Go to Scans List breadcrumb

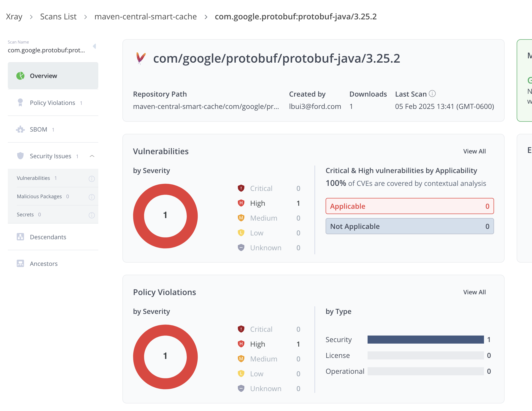click(x=58, y=17)
